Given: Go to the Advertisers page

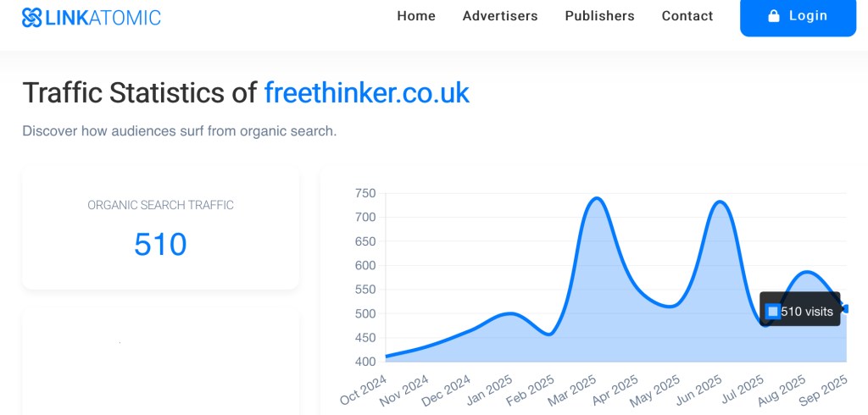Looking at the screenshot, I should pyautogui.click(x=500, y=16).
